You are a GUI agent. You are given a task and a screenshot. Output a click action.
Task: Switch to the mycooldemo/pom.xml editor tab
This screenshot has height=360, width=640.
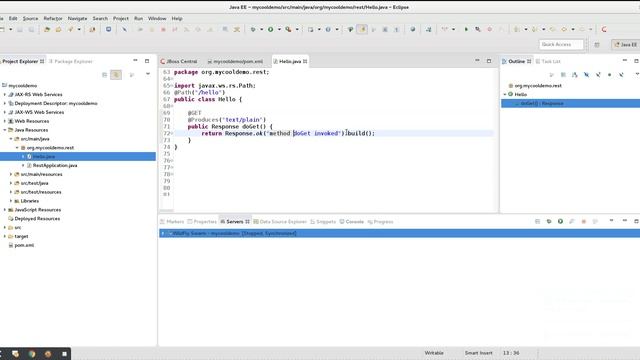(235, 61)
